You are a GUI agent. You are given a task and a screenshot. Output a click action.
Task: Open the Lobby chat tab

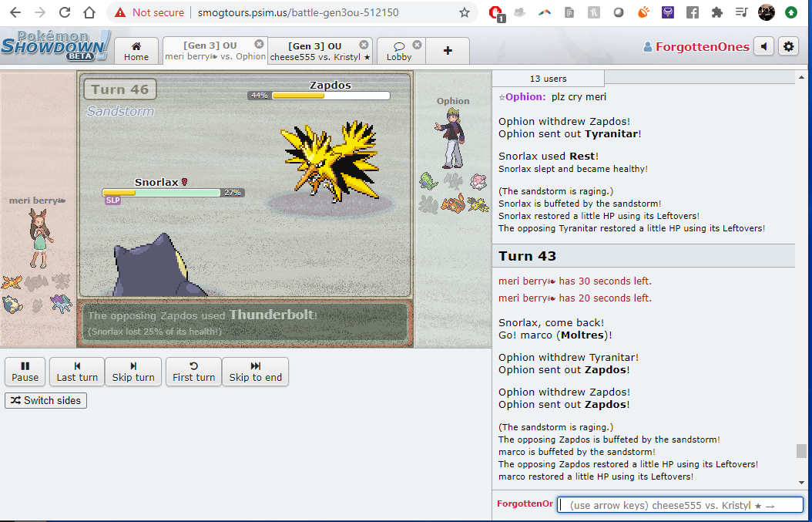tap(399, 51)
